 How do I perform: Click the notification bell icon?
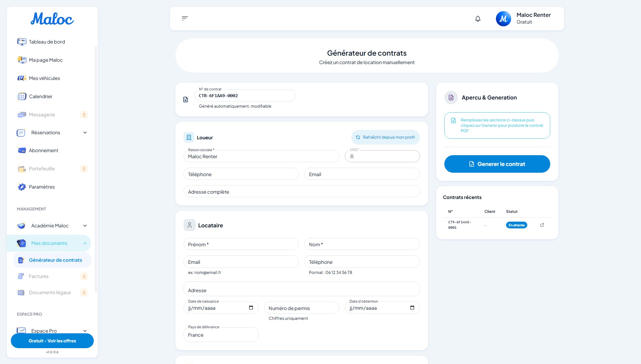click(478, 19)
